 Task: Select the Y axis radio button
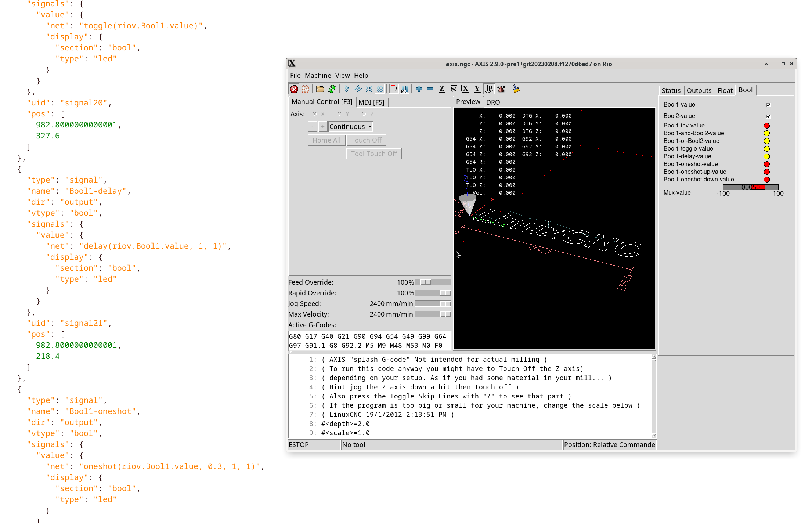339,114
